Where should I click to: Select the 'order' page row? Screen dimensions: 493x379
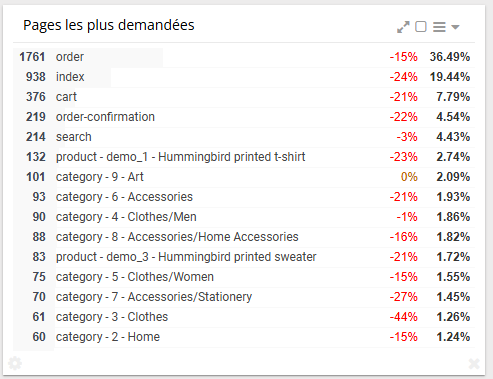pos(244,57)
